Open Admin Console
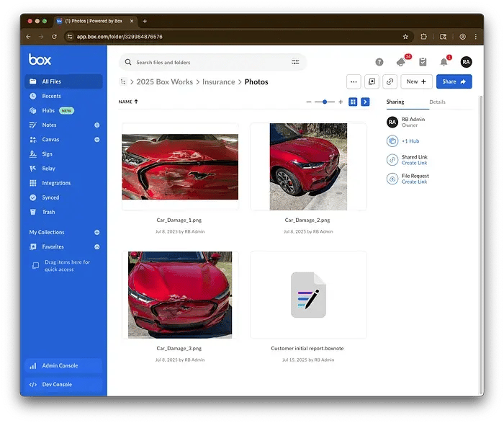The width and height of the screenshot is (504, 423). tap(63, 365)
